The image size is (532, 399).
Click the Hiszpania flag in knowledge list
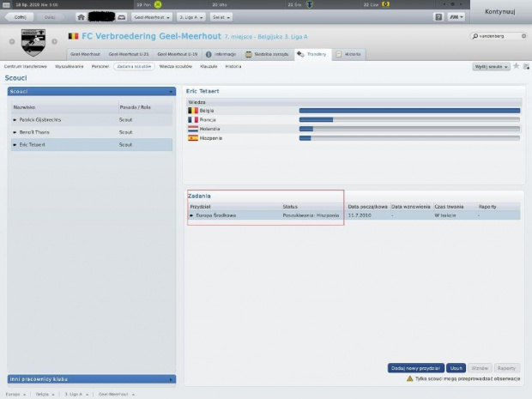pyautogui.click(x=193, y=138)
